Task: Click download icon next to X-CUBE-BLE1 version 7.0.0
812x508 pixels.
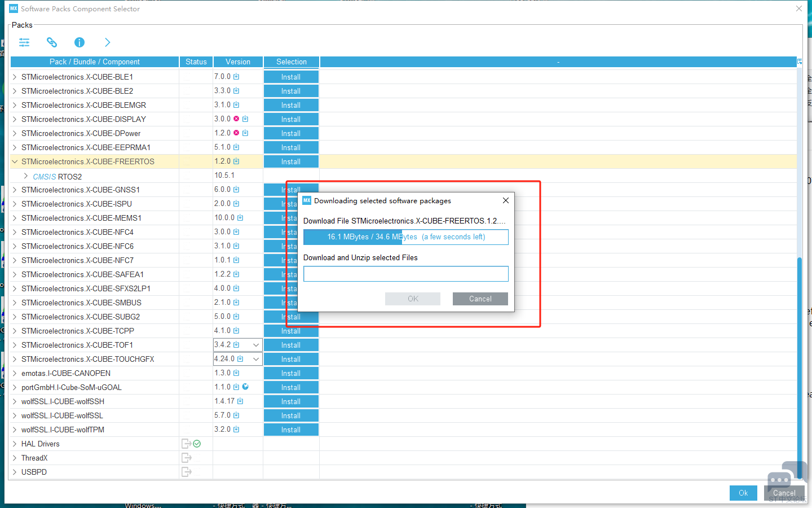Action: tap(236, 77)
